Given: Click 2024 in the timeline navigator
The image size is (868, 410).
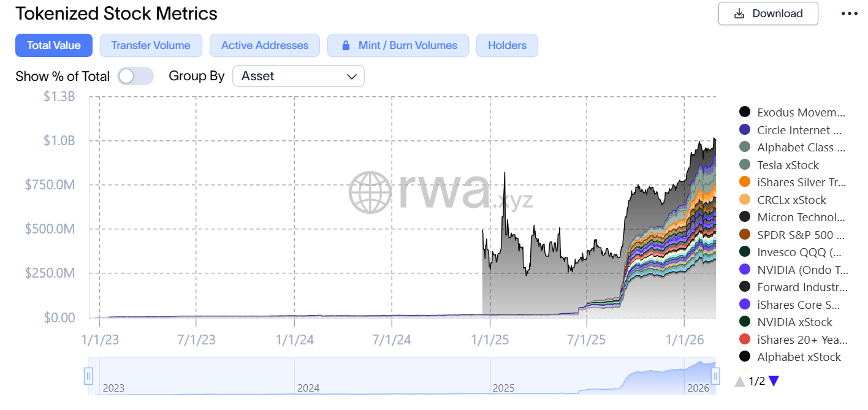Looking at the screenshot, I should pos(308,388).
